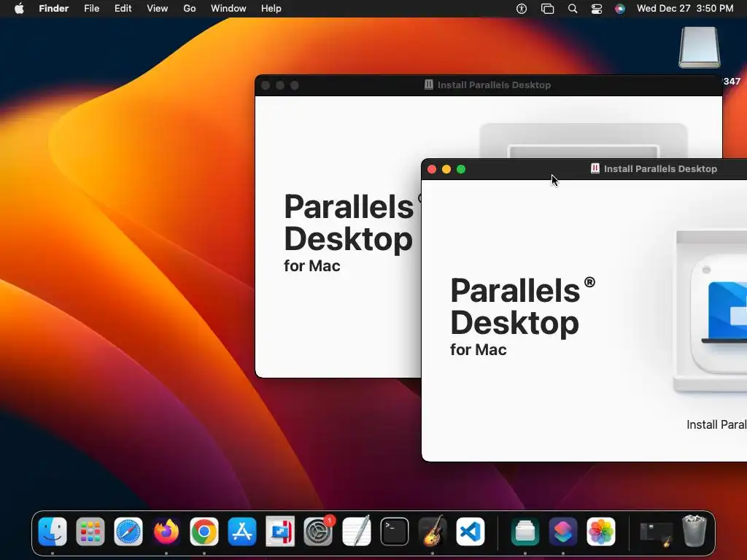Screen dimensions: 747x560
Task: Launch Safari from the Dock
Action: 128,531
